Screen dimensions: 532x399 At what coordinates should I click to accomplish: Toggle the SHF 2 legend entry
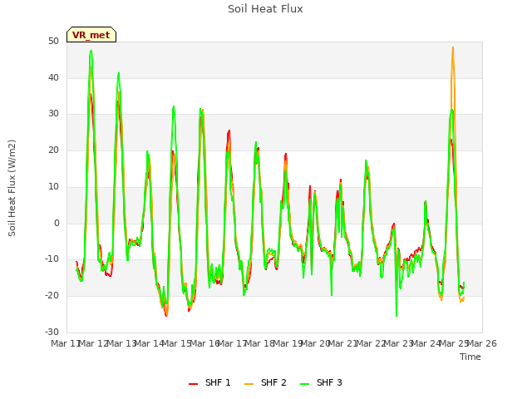(x=265, y=382)
